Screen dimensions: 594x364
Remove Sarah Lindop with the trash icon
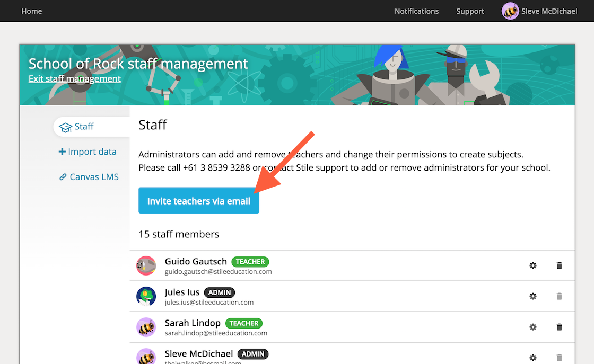click(x=559, y=327)
